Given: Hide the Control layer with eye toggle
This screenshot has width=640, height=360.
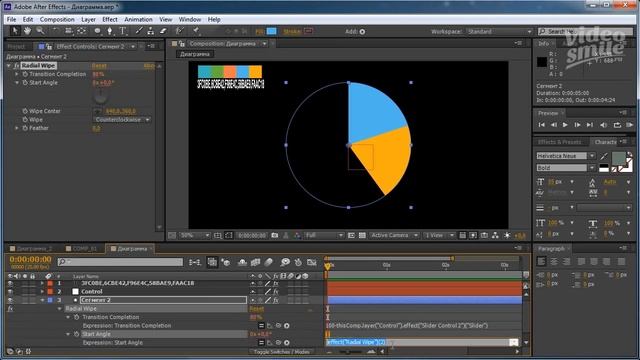Looking at the screenshot, I should coord(10,291).
